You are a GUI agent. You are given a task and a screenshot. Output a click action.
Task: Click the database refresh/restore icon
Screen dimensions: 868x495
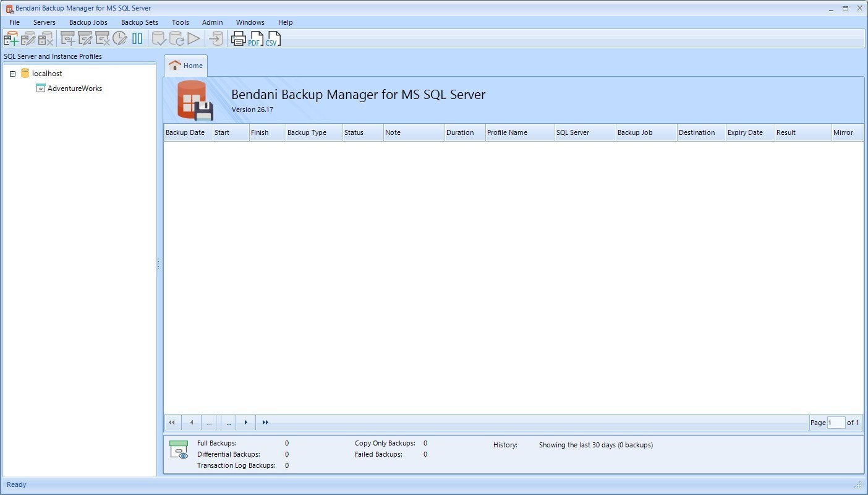pyautogui.click(x=177, y=38)
